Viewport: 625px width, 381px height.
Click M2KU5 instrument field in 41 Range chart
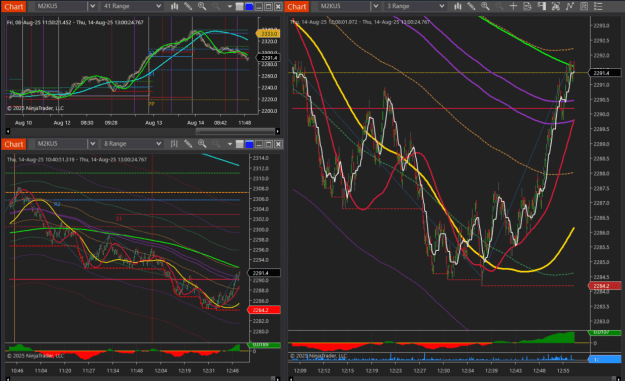pos(61,6)
